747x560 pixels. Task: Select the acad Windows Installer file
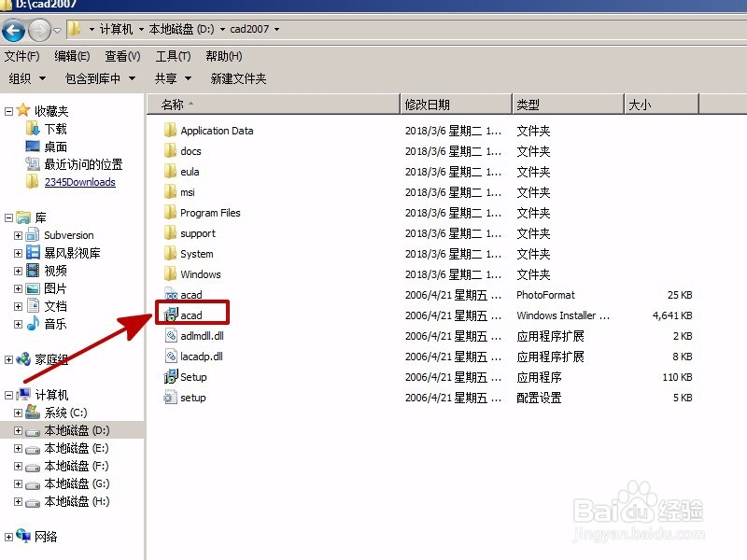click(x=191, y=315)
